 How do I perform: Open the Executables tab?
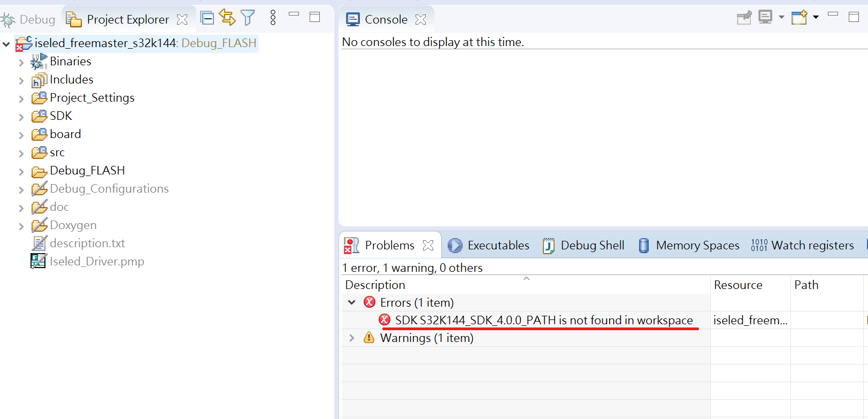[488, 246]
